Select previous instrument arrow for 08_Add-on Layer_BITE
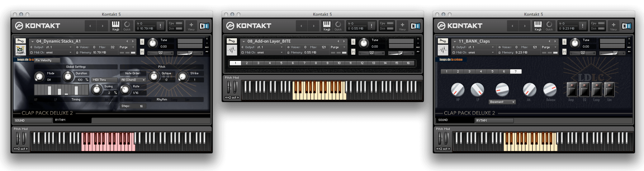This screenshot has width=644, height=171. coord(338,41)
